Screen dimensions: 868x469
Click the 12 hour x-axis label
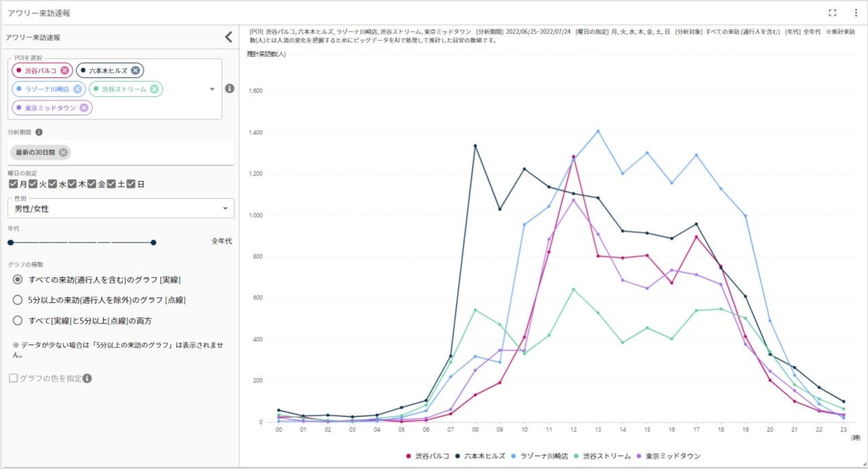click(x=573, y=429)
